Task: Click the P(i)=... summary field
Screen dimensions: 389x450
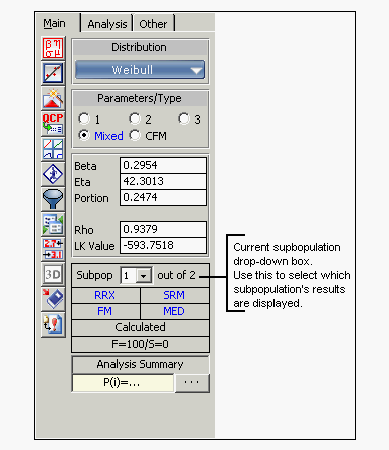Action: 123,383
